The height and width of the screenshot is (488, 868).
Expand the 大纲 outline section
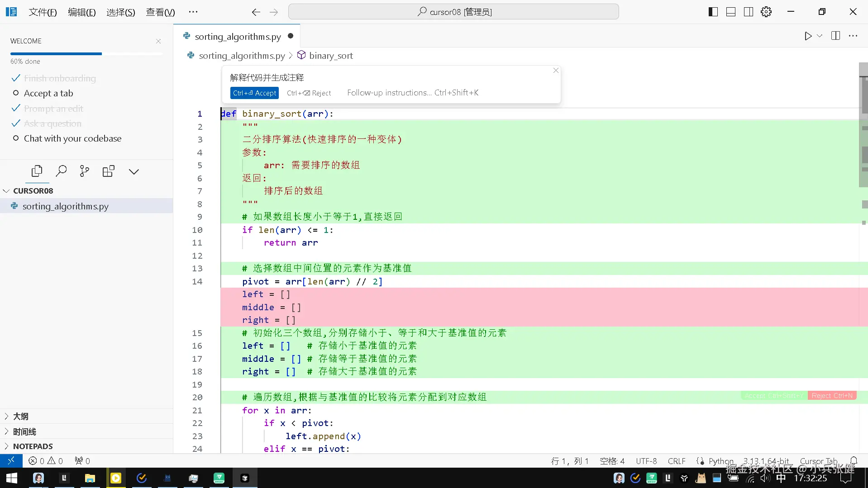point(86,416)
